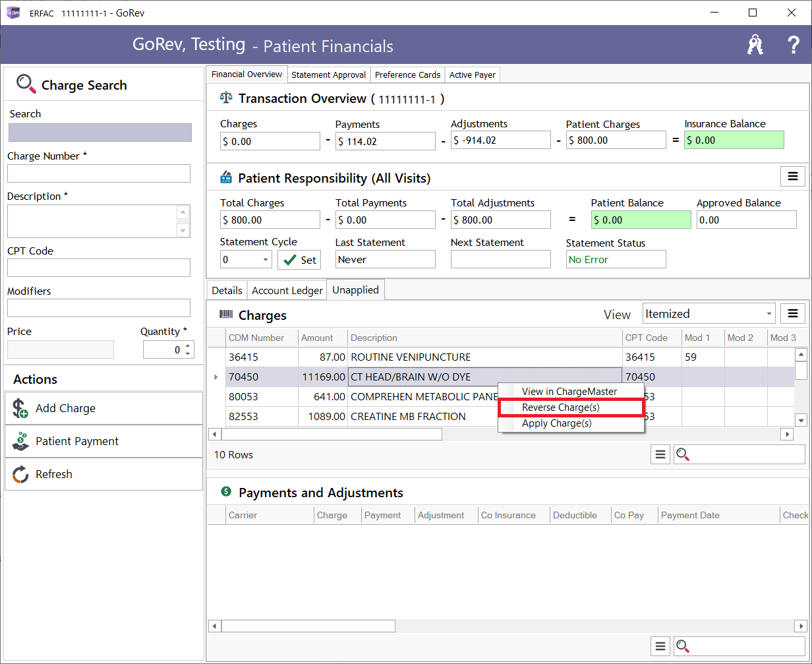Sort by the CDM Number column header
This screenshot has width=812, height=664.
pyautogui.click(x=262, y=338)
